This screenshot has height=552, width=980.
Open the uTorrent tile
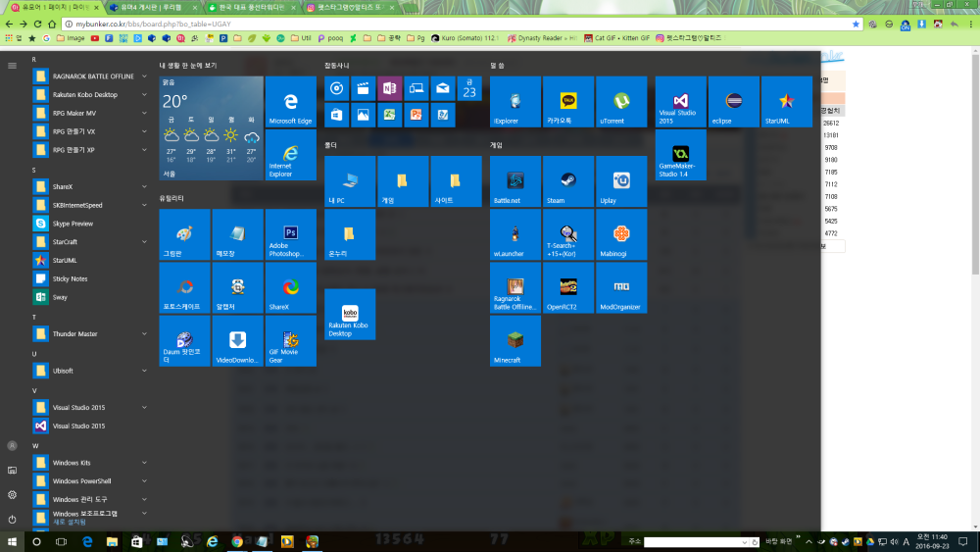coord(621,101)
